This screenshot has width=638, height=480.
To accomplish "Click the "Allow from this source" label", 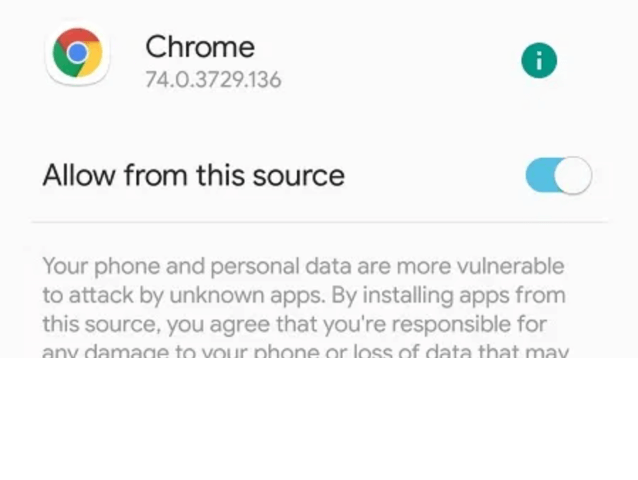I will (193, 176).
